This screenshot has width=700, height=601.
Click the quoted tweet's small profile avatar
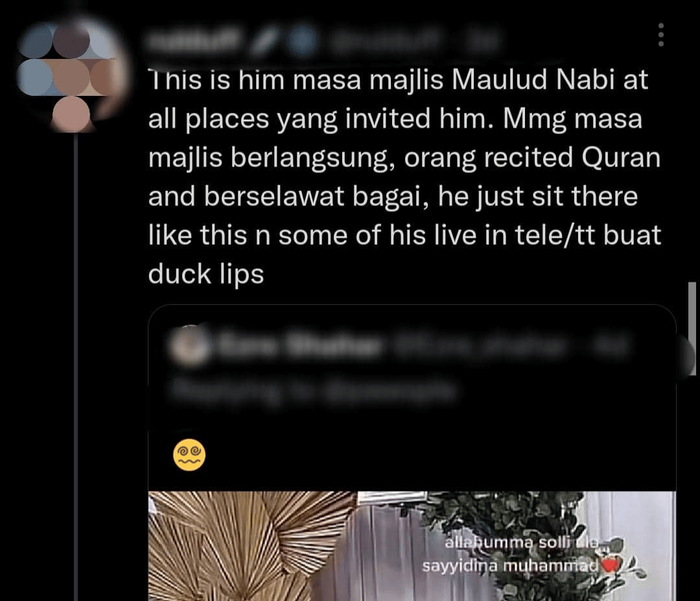coord(191,346)
